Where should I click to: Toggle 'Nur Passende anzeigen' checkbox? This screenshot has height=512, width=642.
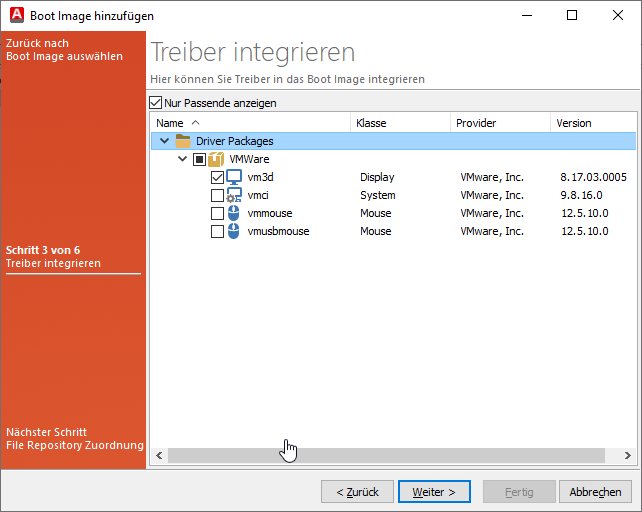tap(156, 103)
